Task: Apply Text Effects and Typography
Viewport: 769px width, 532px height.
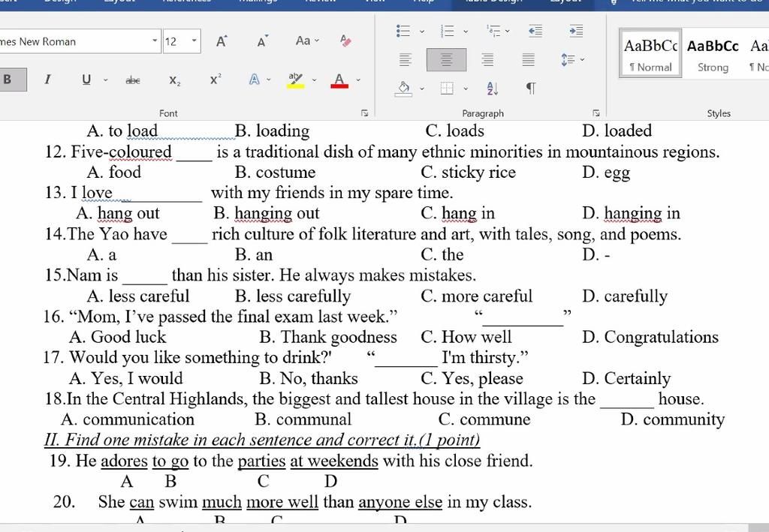Action: click(x=254, y=80)
